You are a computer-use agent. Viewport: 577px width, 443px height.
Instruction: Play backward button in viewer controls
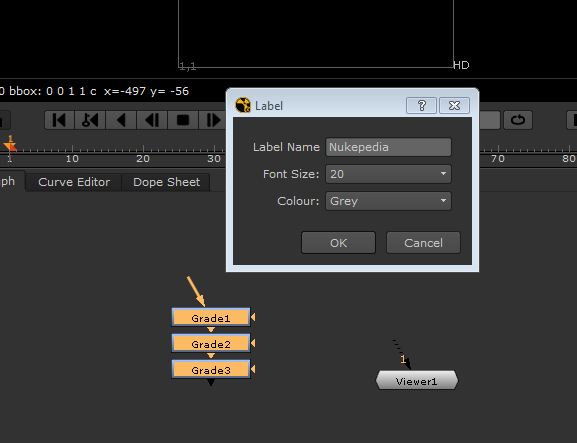coord(121,120)
